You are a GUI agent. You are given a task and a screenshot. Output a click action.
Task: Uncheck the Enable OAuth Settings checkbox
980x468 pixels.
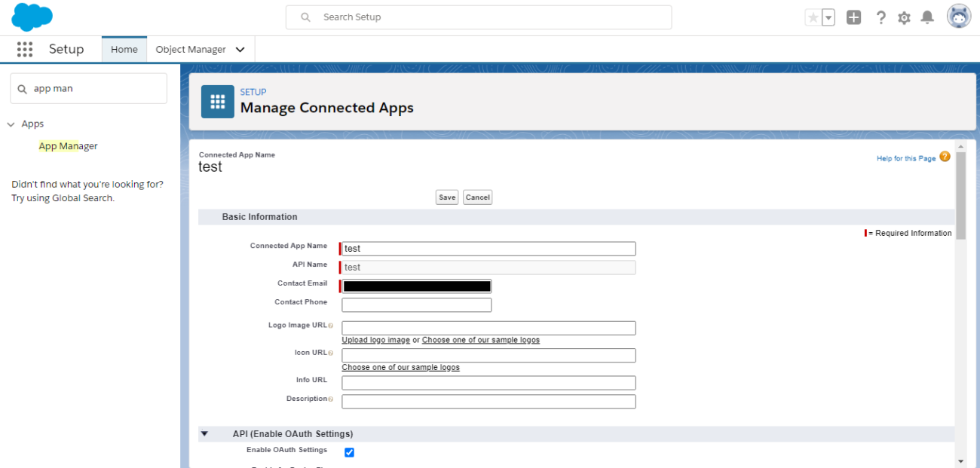349,452
